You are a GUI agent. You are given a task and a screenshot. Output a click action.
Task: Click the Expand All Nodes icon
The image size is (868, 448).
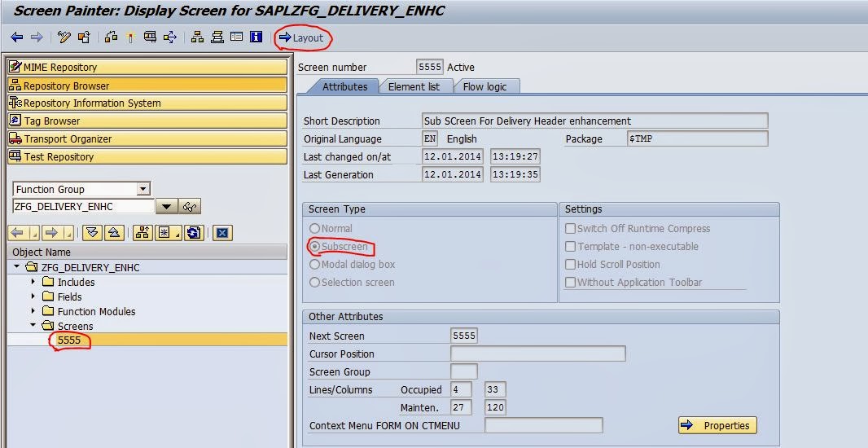[93, 233]
